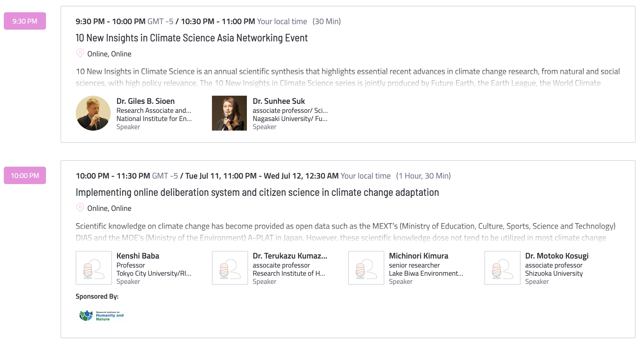Open the 10 New Insights Networking Event title
This screenshot has height=349, width=644.
tap(192, 38)
